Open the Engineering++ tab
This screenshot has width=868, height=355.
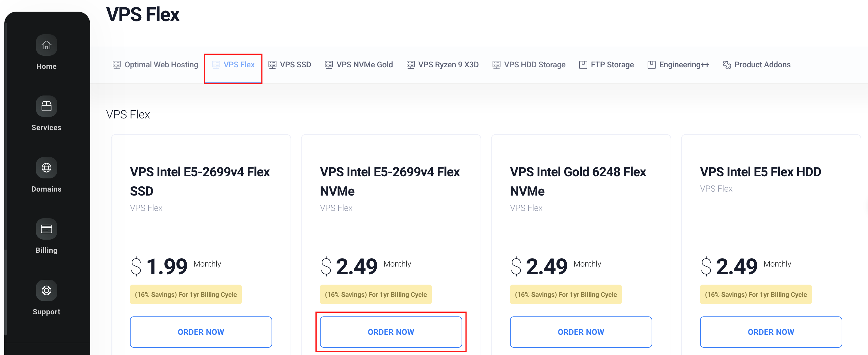[678, 65]
